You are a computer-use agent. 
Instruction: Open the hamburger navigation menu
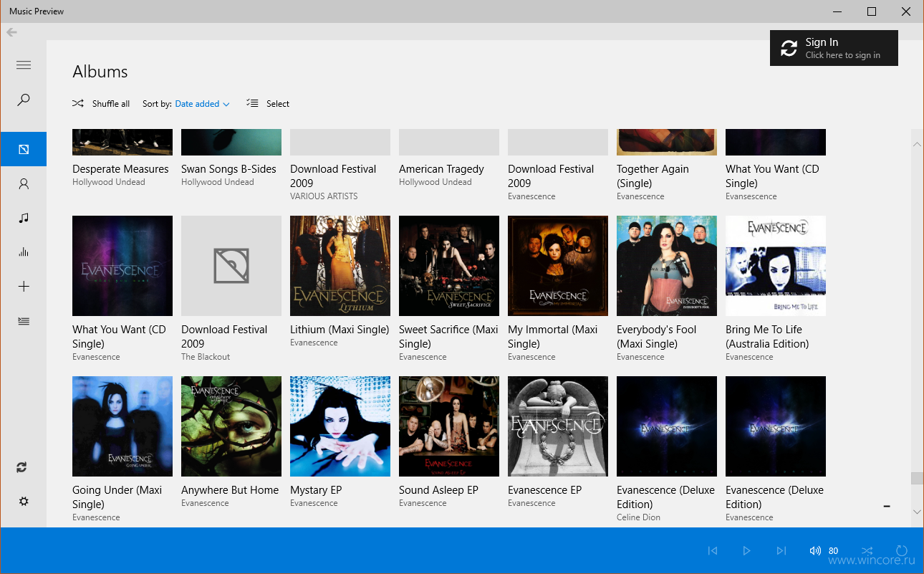point(24,65)
